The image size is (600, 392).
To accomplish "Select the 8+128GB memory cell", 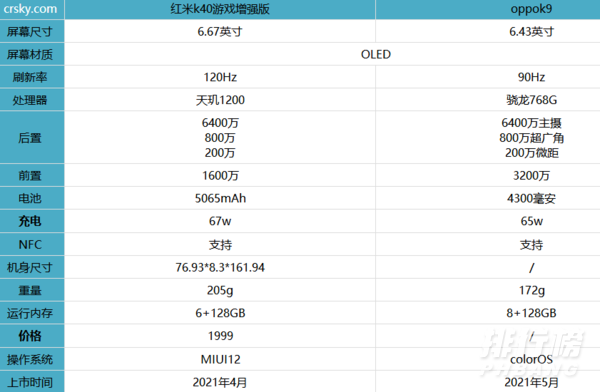I will (x=488, y=313).
